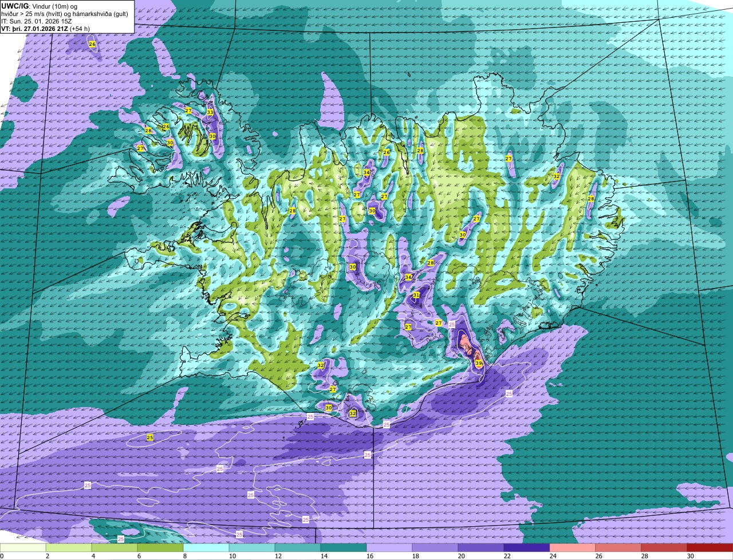Select the 20–22 m/s violet legend swatch
This screenshot has width=733, height=560.
[x=481, y=548]
